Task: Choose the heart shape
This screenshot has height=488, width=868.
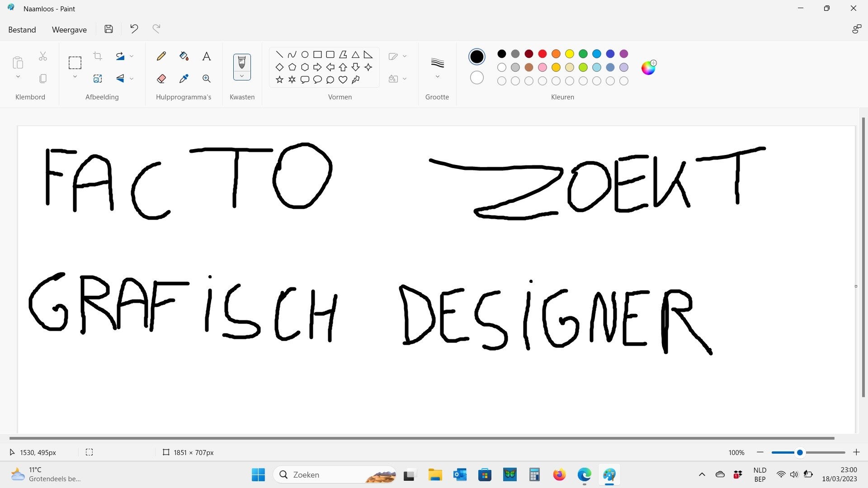Action: tap(343, 80)
